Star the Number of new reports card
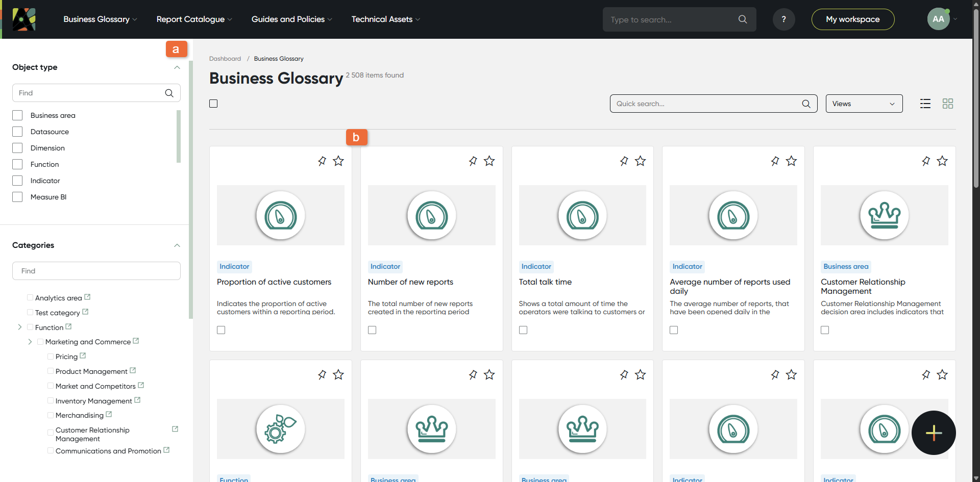This screenshot has height=482, width=980. pos(489,161)
